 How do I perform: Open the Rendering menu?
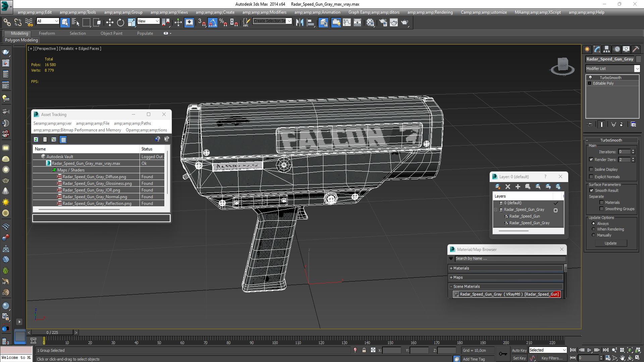pos(430,12)
